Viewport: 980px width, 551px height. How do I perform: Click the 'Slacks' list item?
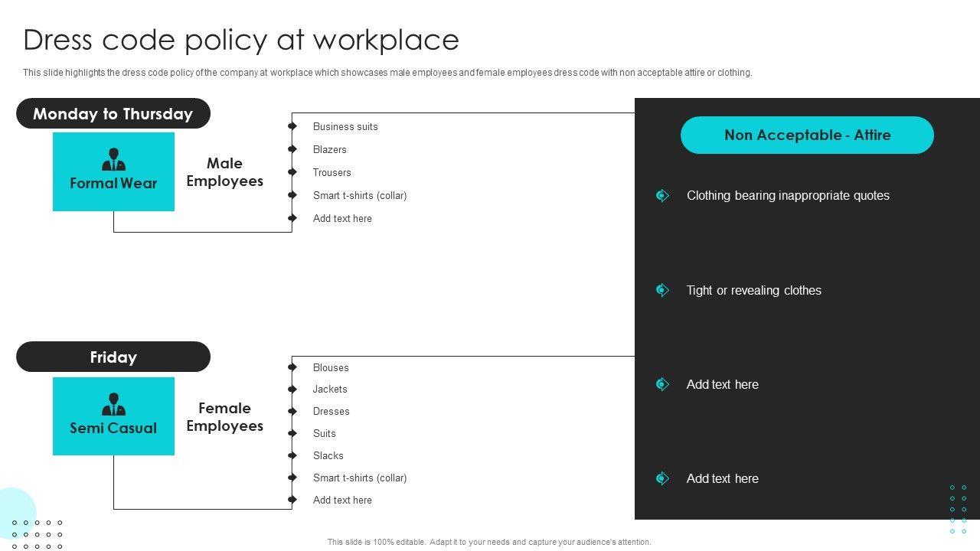point(328,455)
